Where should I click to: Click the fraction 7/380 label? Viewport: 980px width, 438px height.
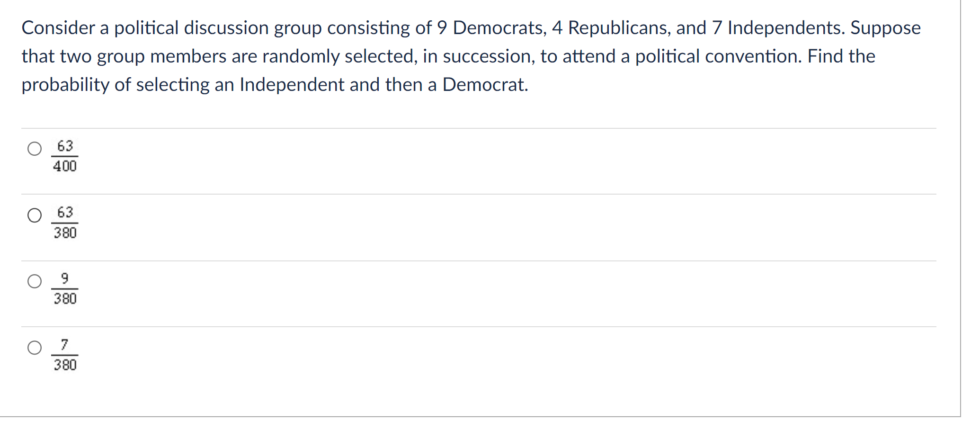tap(64, 355)
